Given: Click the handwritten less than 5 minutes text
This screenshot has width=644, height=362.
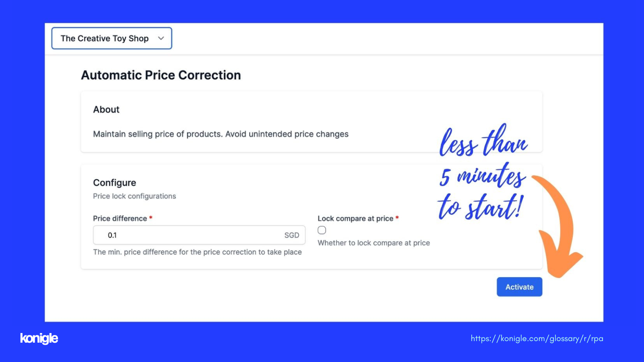Looking at the screenshot, I should tap(483, 172).
